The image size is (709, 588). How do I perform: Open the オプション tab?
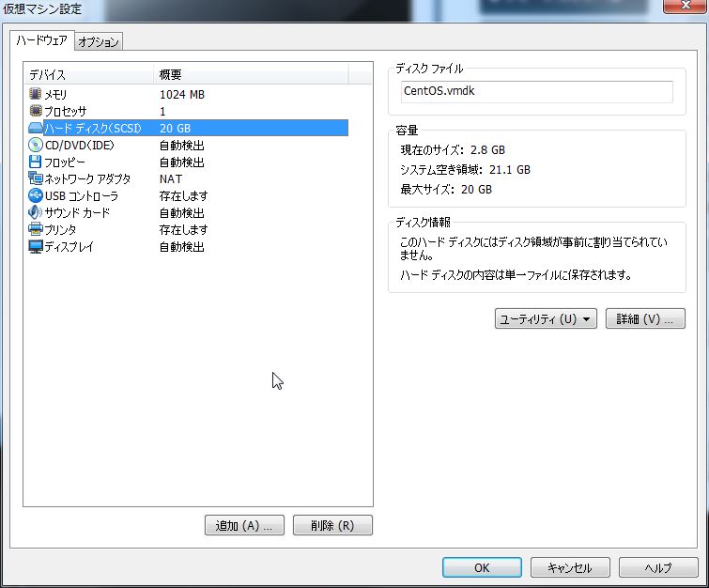pos(98,42)
